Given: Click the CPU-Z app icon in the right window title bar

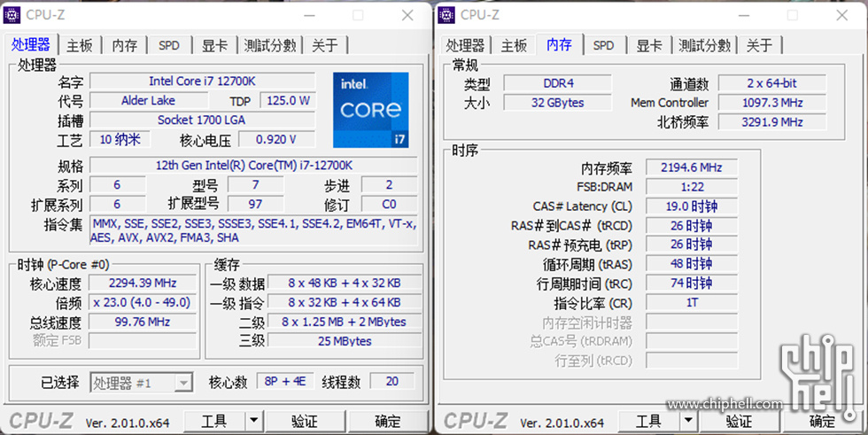Looking at the screenshot, I should [x=446, y=15].
